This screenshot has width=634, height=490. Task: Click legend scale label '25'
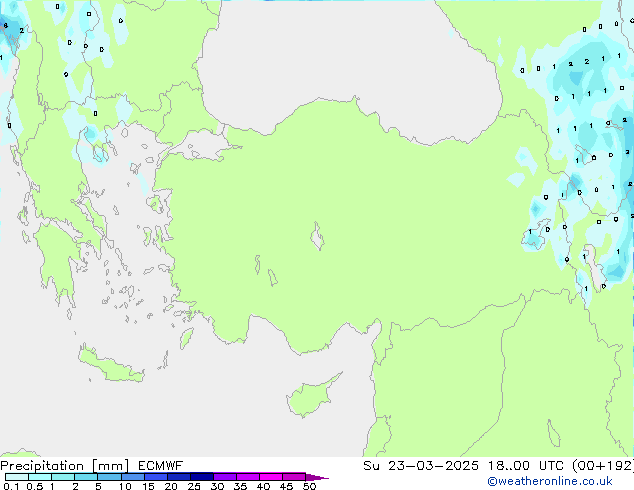194,486
